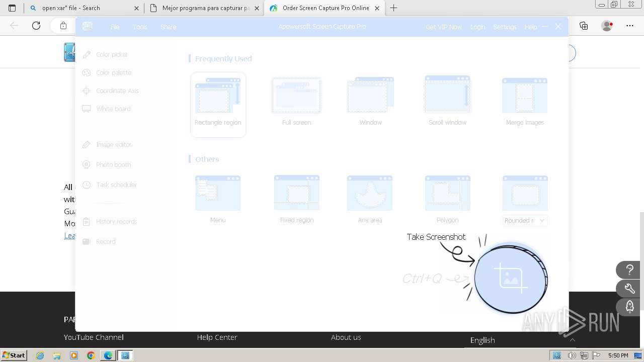Image resolution: width=644 pixels, height=362 pixels.
Task: Open the Share menu
Action: coord(168,27)
